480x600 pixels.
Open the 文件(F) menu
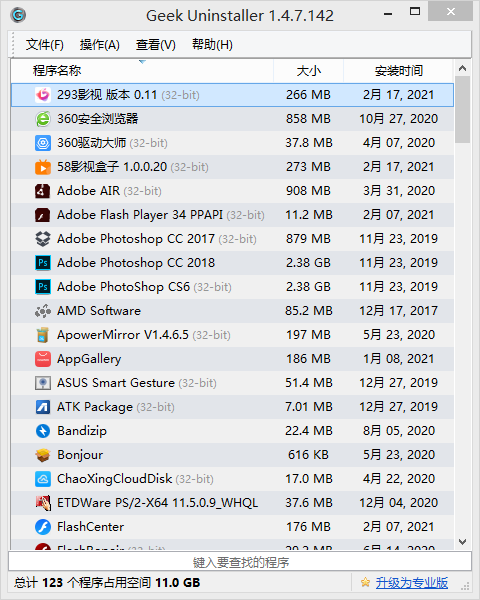point(44,45)
